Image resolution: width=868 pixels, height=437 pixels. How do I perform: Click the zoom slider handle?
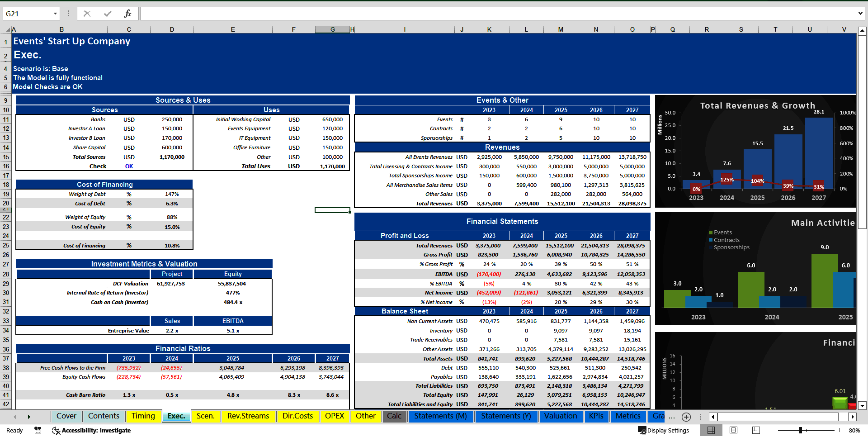[x=801, y=430]
